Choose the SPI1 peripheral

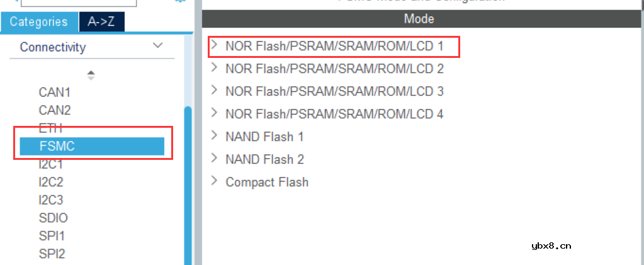(52, 236)
